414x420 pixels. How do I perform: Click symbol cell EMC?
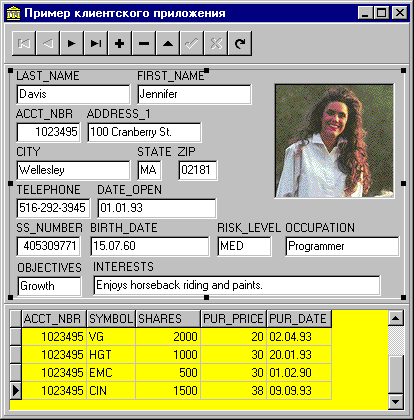coord(111,373)
